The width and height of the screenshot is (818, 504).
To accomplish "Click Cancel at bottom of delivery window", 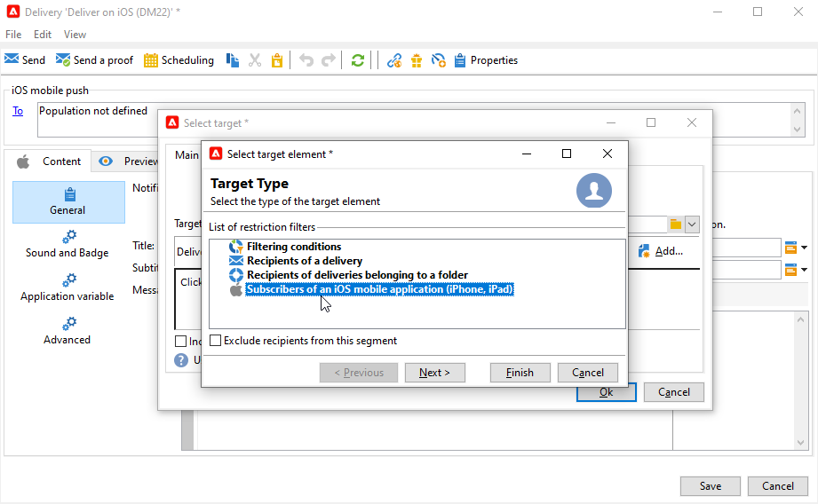I will point(777,485).
